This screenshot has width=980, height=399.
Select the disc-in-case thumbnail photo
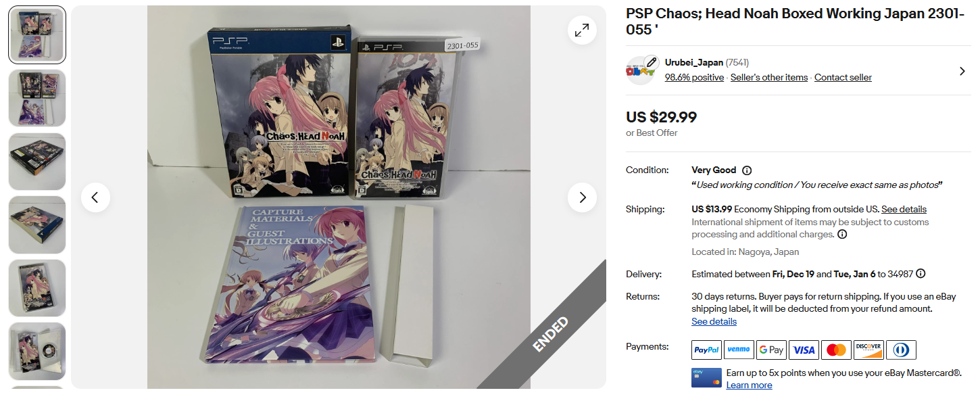click(x=37, y=351)
